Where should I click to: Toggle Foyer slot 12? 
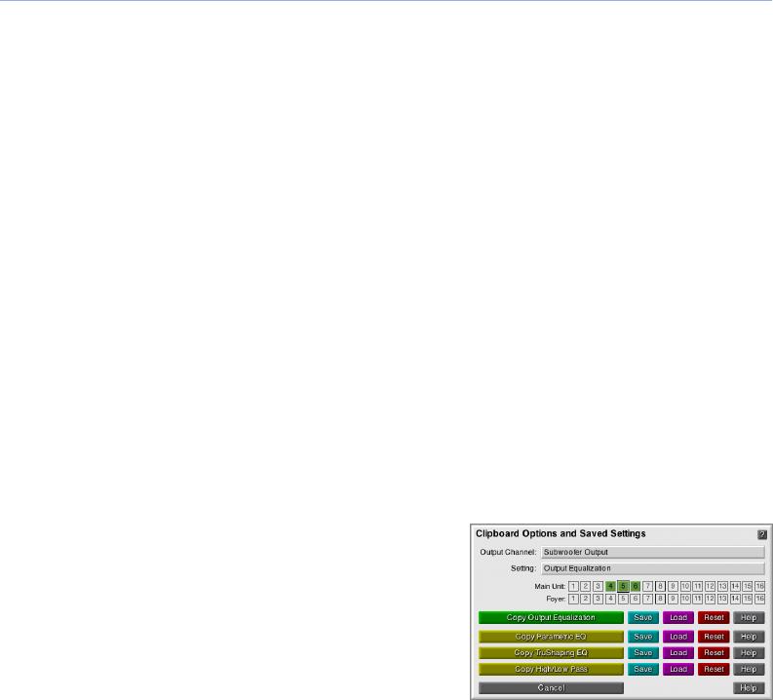point(710,599)
